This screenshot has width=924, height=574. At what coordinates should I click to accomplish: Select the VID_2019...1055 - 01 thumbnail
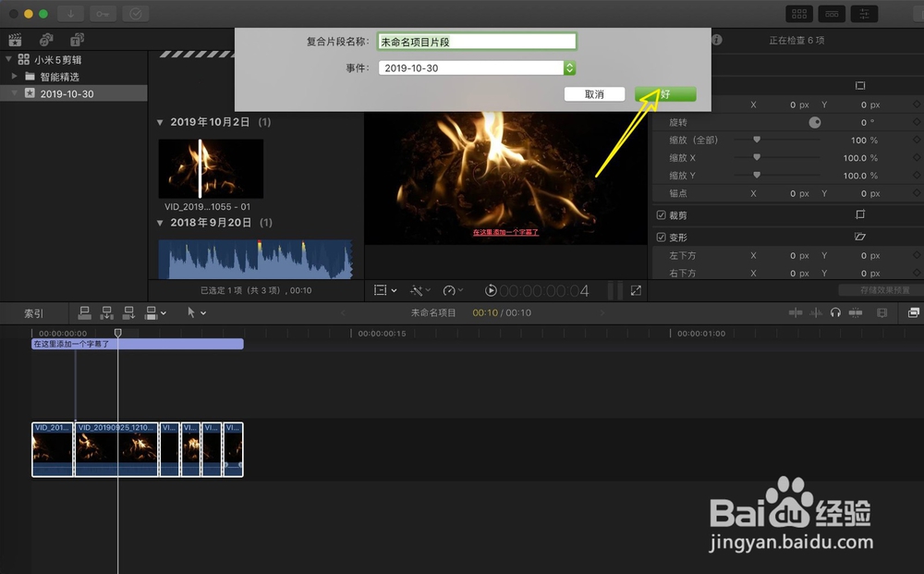click(x=211, y=168)
